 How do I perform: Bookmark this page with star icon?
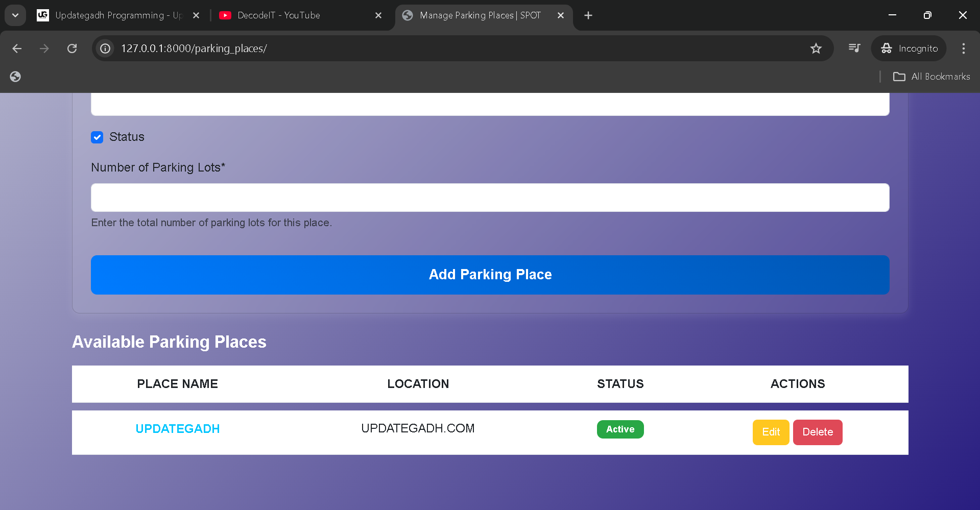(816, 48)
